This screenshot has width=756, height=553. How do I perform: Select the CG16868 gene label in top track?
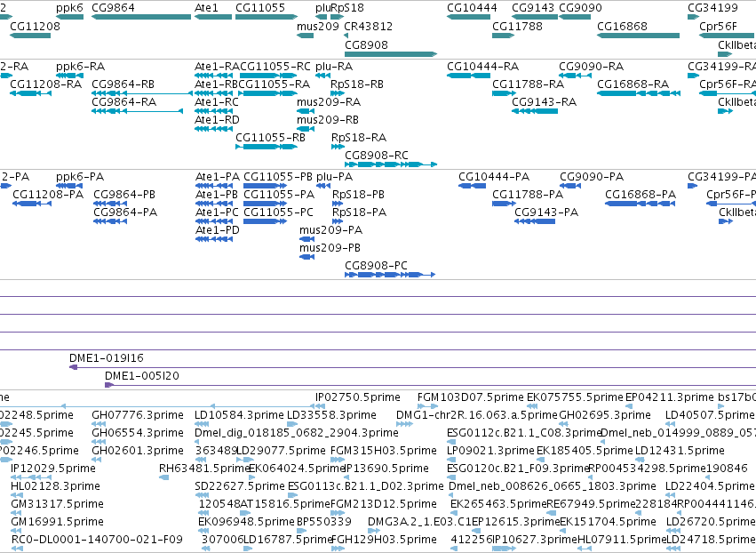click(x=622, y=26)
